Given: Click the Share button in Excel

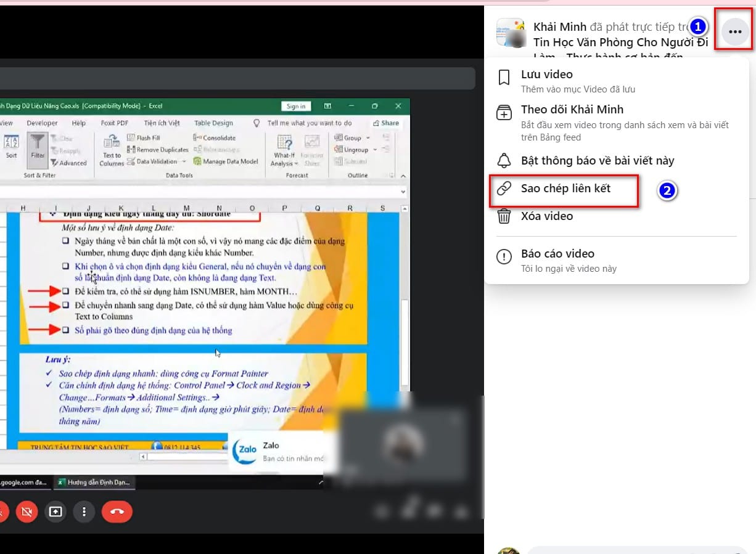Looking at the screenshot, I should (x=387, y=123).
